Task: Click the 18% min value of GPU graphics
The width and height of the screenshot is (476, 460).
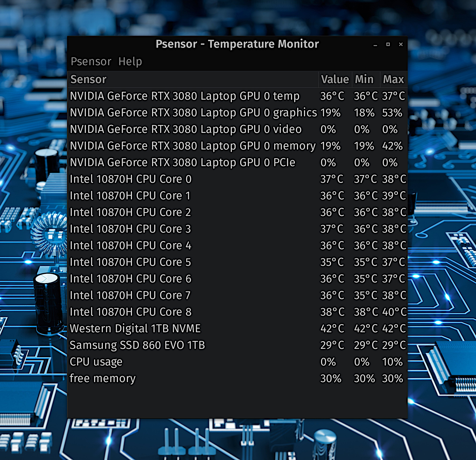Action: tap(364, 113)
